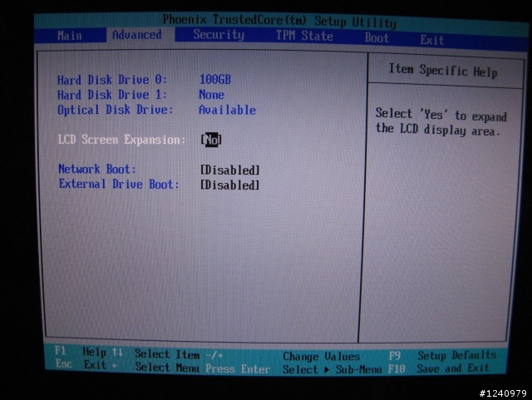This screenshot has width=532, height=400.
Task: Open the Security tab
Action: point(219,35)
